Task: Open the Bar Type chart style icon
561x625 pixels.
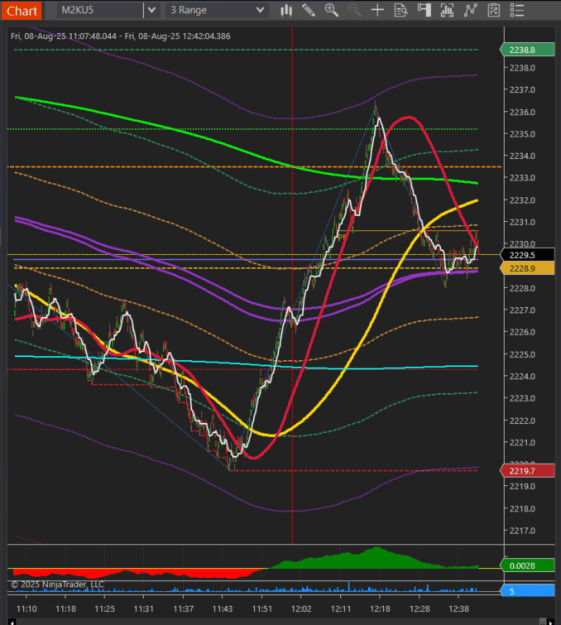Action: click(286, 10)
